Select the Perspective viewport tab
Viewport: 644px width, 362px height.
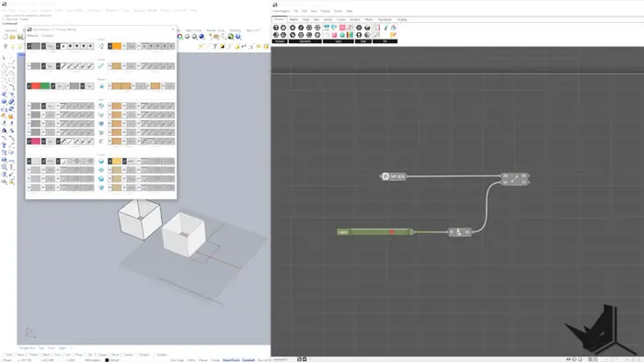tap(27, 348)
